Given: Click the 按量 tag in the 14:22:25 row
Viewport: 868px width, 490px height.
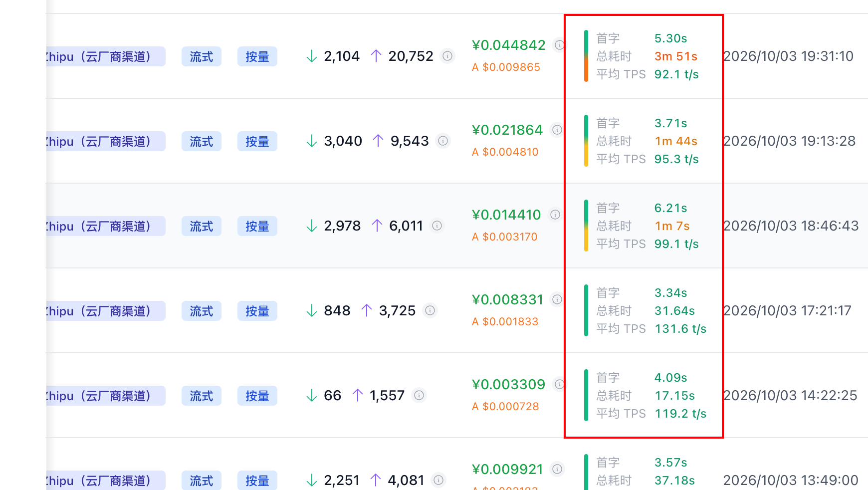Looking at the screenshot, I should pyautogui.click(x=257, y=396).
